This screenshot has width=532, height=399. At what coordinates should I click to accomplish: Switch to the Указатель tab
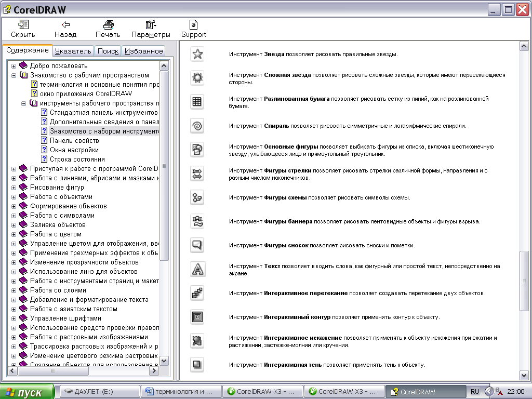(73, 51)
